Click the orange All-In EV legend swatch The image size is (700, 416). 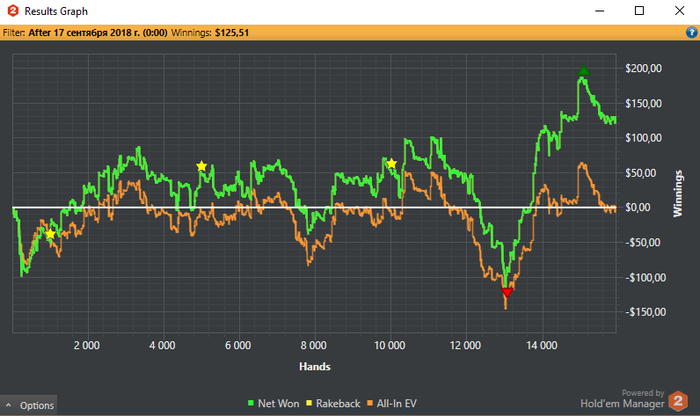[x=370, y=403]
